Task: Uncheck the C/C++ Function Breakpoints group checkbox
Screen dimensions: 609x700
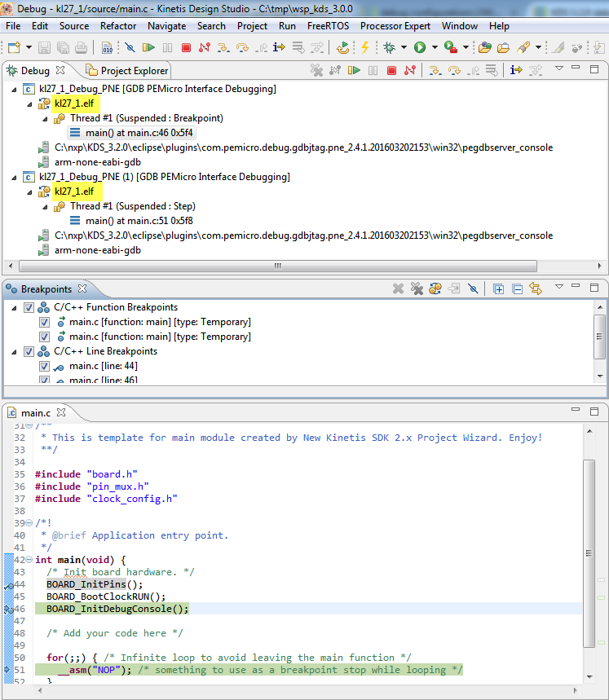Action: point(29,307)
